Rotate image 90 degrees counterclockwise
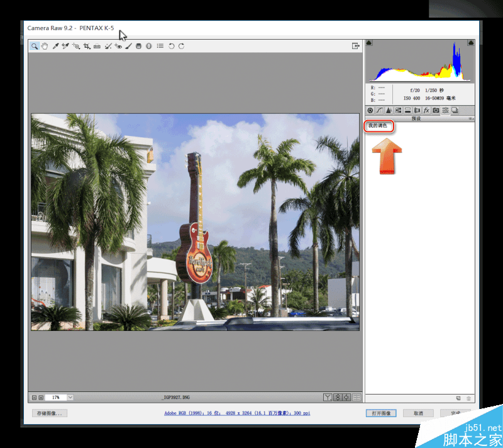503x448 pixels. click(171, 46)
